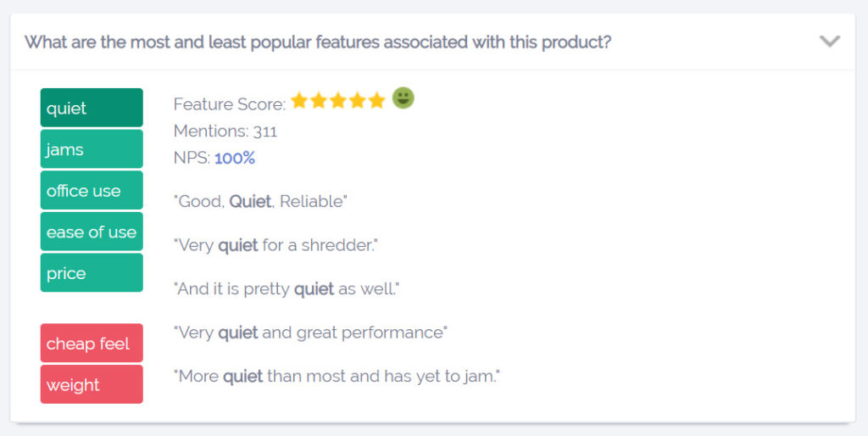Click the "Good, Quiet, Reliable" review quote

click(260, 201)
